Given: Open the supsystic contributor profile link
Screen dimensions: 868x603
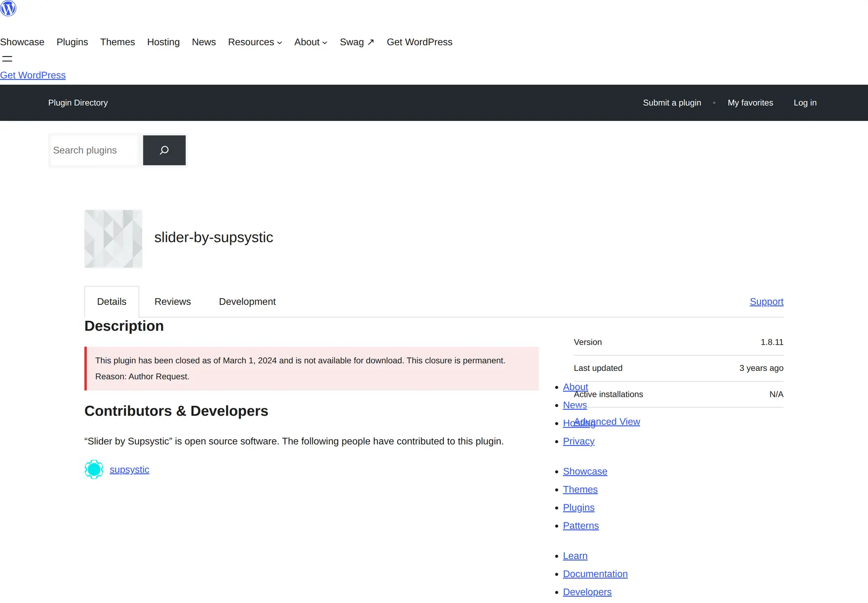Looking at the screenshot, I should pyautogui.click(x=129, y=470).
